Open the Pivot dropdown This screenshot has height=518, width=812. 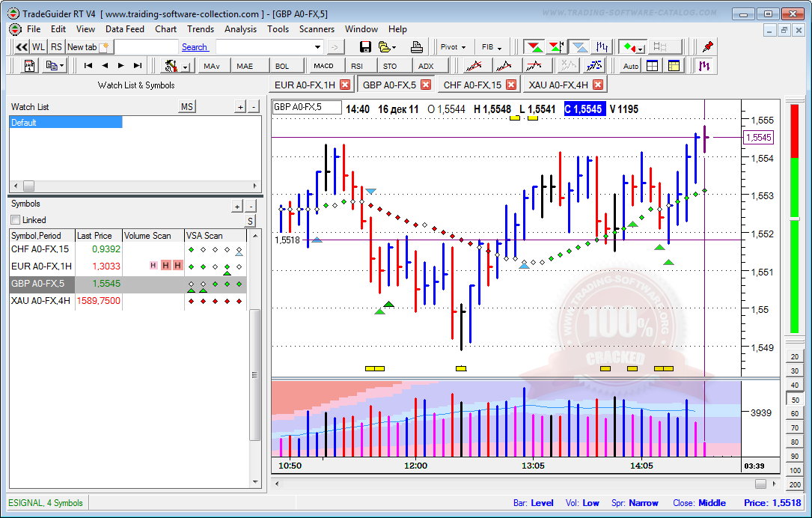(454, 47)
